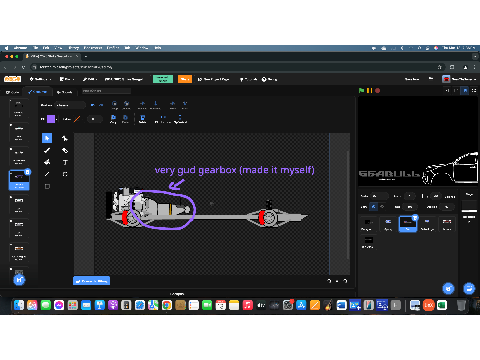
Task: Open the Trash in the Dock
Action: pyautogui.click(x=461, y=305)
